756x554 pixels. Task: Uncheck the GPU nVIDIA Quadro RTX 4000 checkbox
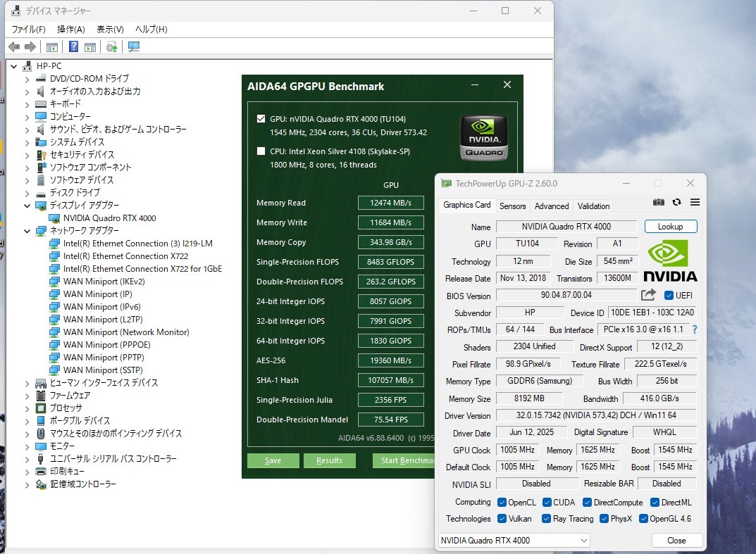point(261,118)
